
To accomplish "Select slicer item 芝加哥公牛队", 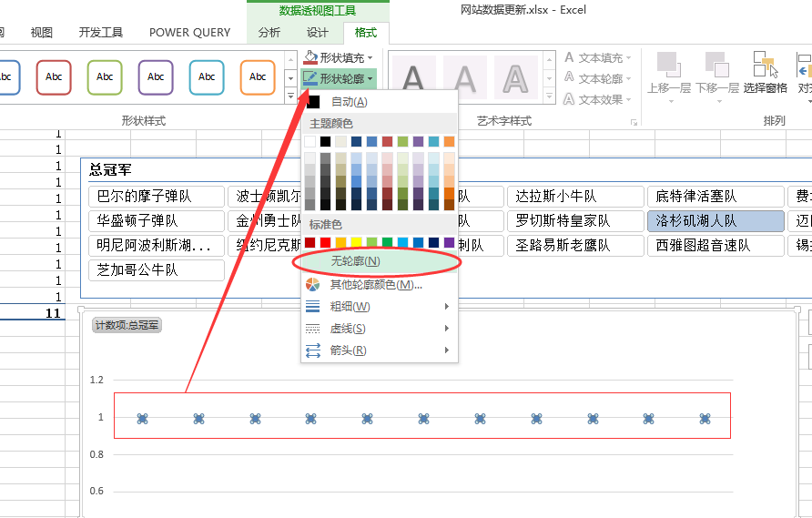I will click(157, 269).
